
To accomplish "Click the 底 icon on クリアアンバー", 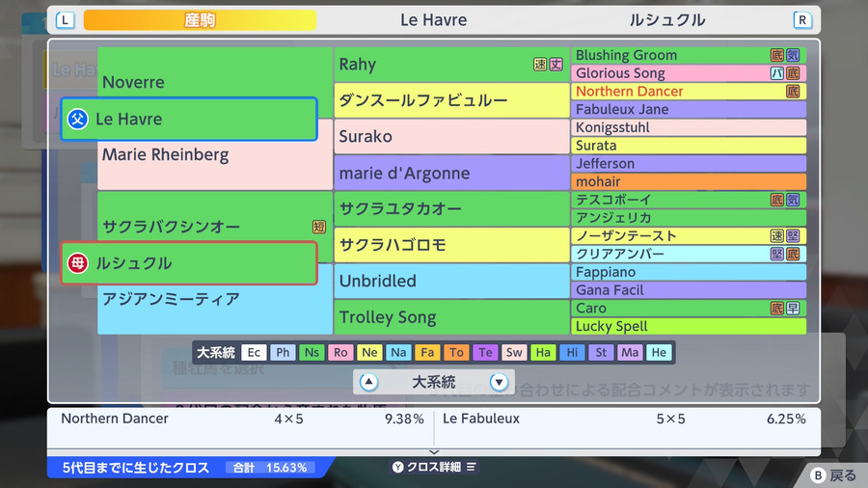I will point(793,254).
